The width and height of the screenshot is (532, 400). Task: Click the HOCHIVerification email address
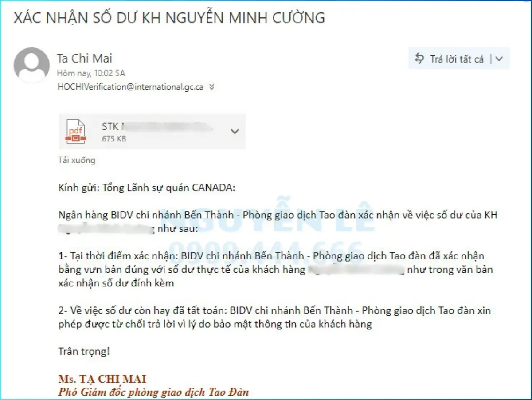(131, 87)
